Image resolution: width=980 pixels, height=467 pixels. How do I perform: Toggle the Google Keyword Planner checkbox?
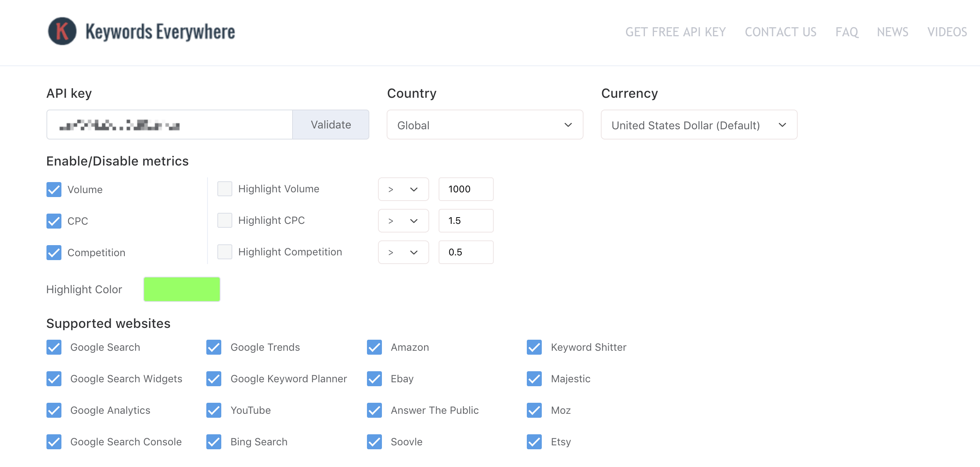[x=214, y=379]
